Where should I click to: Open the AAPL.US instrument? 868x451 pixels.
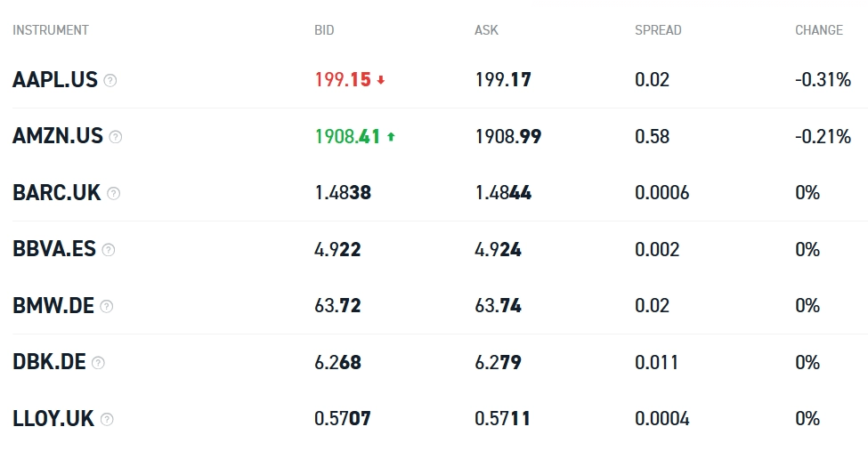(x=55, y=80)
